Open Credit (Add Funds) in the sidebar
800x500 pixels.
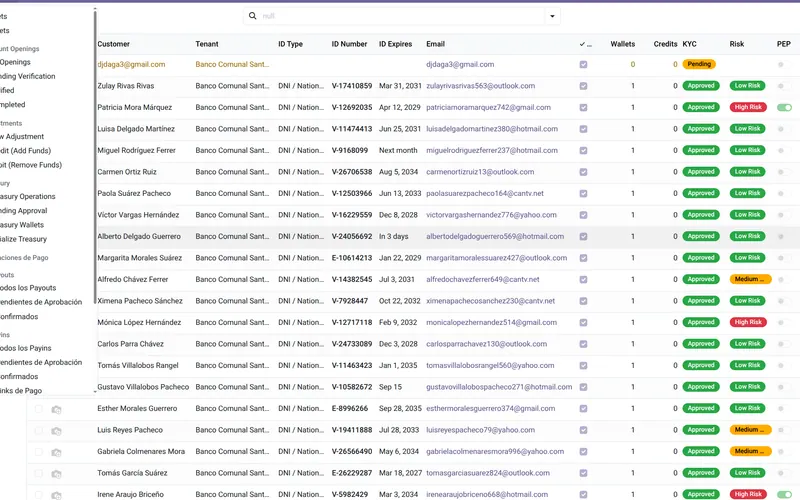pos(26,151)
